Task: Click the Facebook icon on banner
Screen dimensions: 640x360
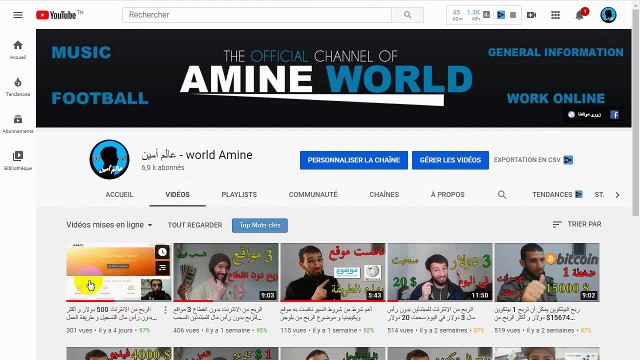Action: [x=614, y=115]
